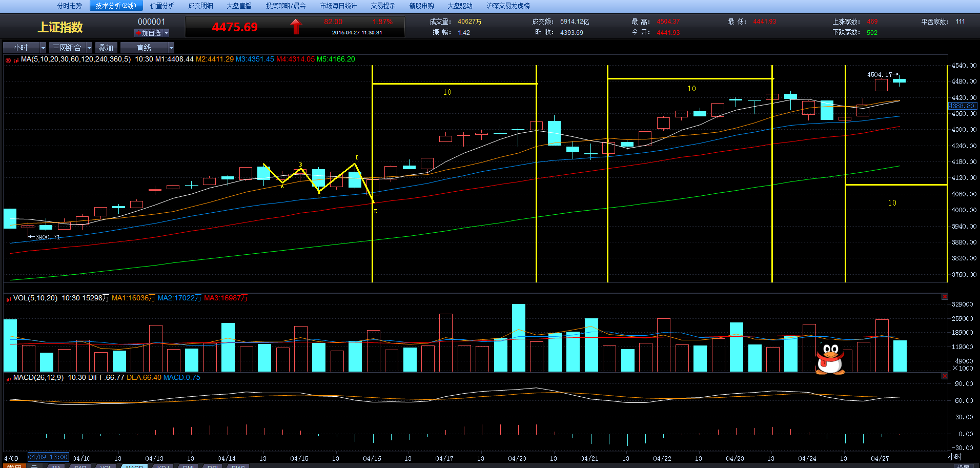Expand the 直线 drawing tool dropdown
The height and width of the screenshot is (468, 980).
tap(171, 48)
